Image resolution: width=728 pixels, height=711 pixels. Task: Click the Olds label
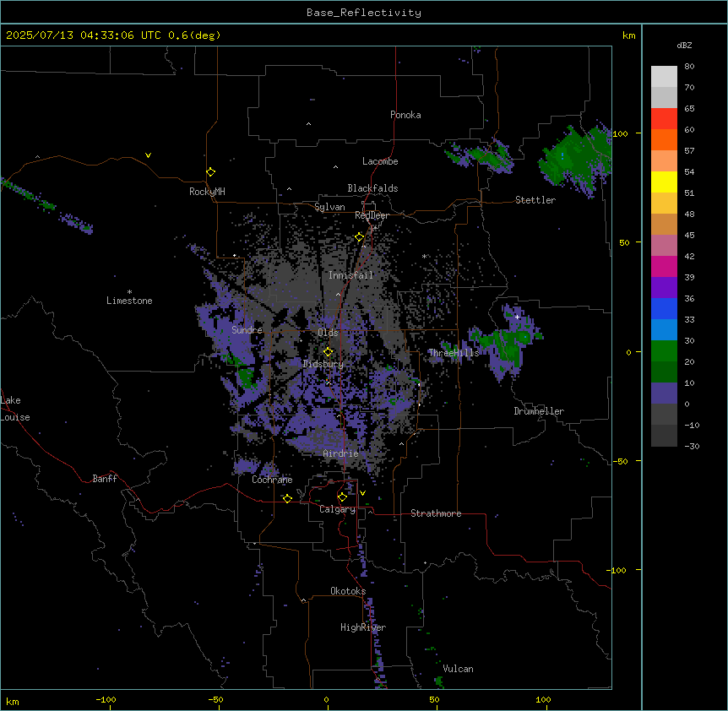[x=328, y=333]
